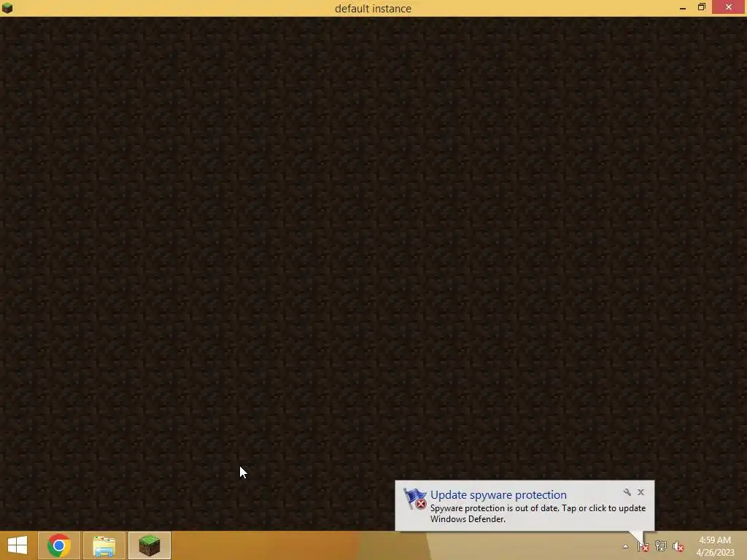Click the Minecraft icon in the title bar
747x560 pixels.
click(x=7, y=7)
